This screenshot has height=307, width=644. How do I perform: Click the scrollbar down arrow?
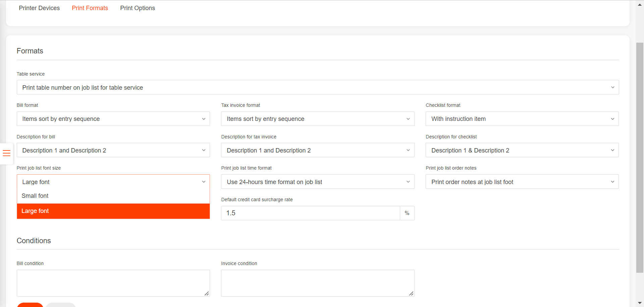coord(639,303)
